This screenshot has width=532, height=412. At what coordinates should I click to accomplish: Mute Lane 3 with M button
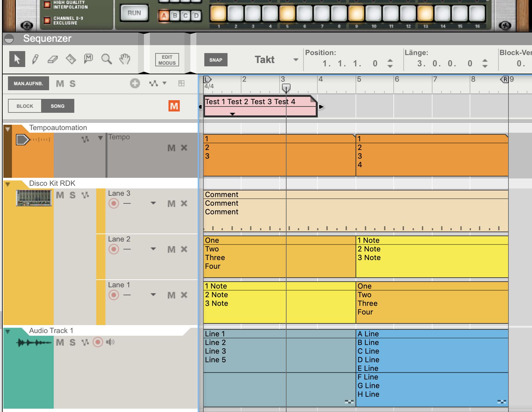pos(171,204)
